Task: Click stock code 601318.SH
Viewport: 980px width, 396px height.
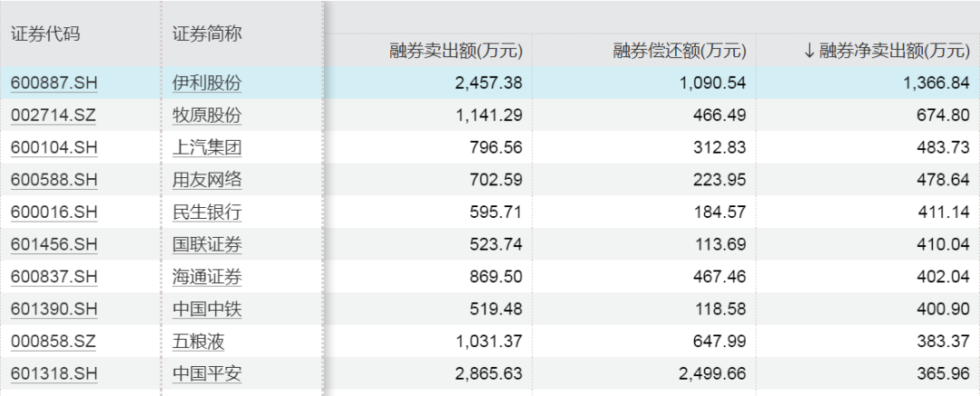Action: tap(54, 373)
